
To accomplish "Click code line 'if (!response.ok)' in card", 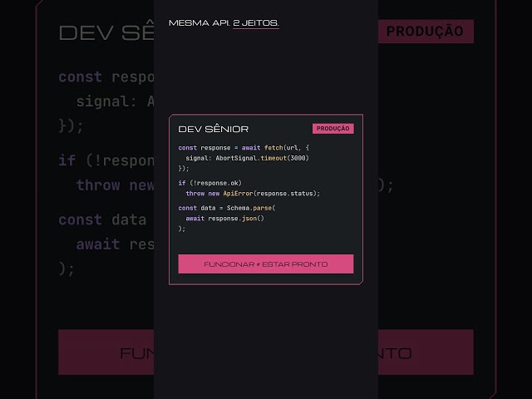I will [x=209, y=183].
